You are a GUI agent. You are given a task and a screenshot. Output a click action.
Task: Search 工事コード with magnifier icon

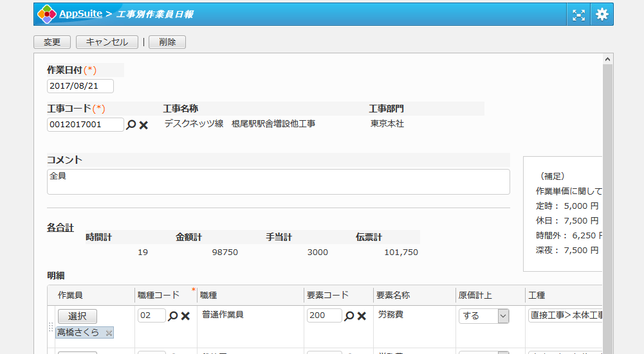[131, 125]
